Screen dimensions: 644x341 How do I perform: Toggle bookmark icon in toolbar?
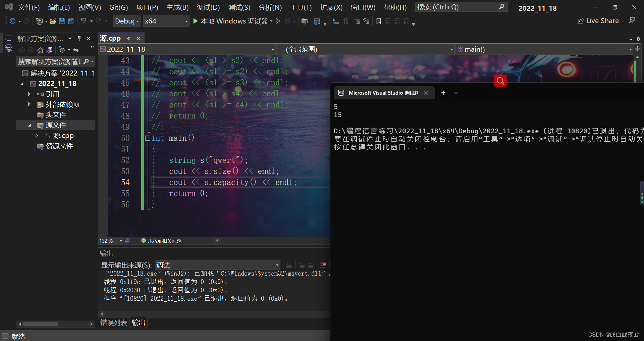click(379, 21)
